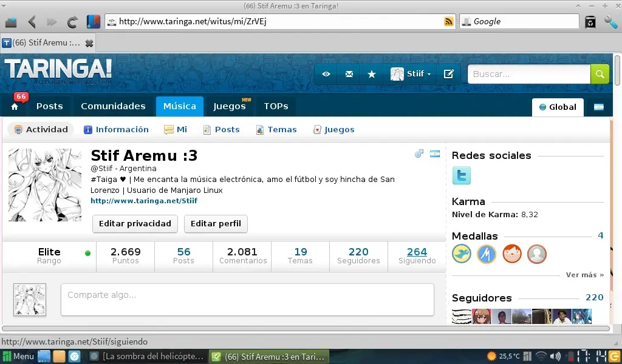Click the trash icon beside the Google box
622x364 pixels.
coord(590,22)
